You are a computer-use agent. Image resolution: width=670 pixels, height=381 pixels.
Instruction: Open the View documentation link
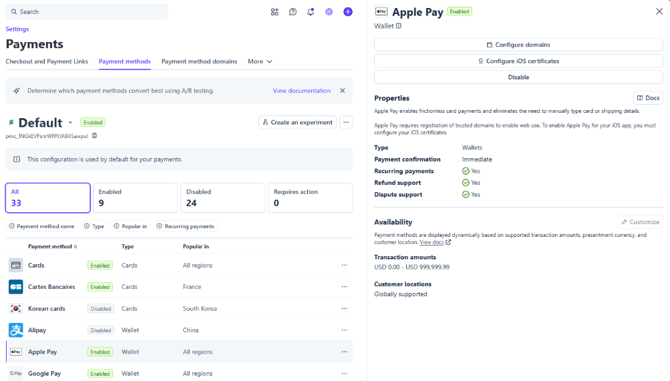[302, 91]
